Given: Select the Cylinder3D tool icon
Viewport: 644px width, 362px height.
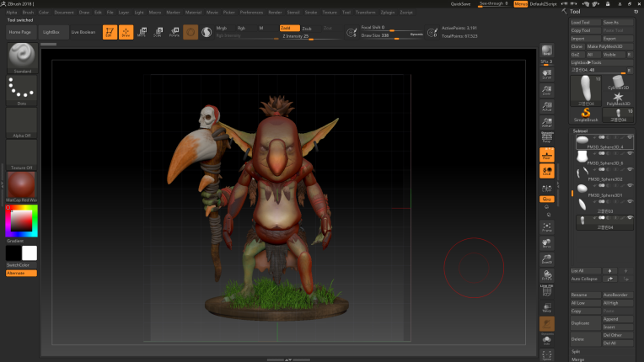Looking at the screenshot, I should pos(618,83).
